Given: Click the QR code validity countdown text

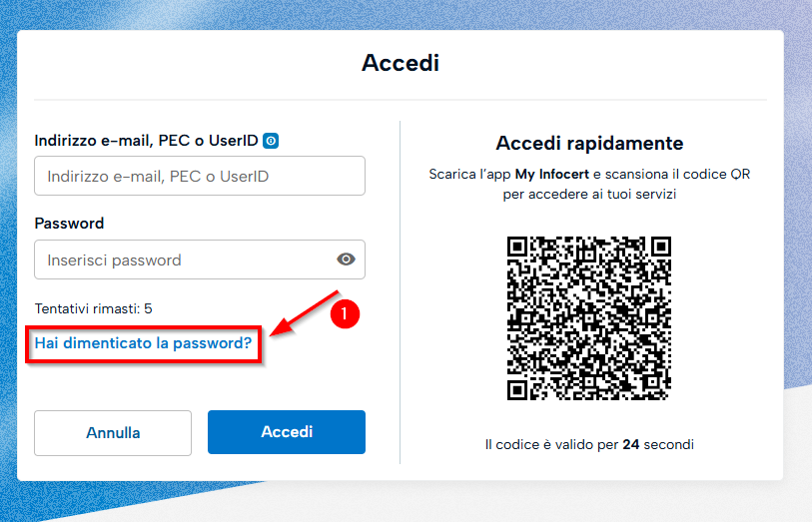Looking at the screenshot, I should pyautogui.click(x=589, y=444).
